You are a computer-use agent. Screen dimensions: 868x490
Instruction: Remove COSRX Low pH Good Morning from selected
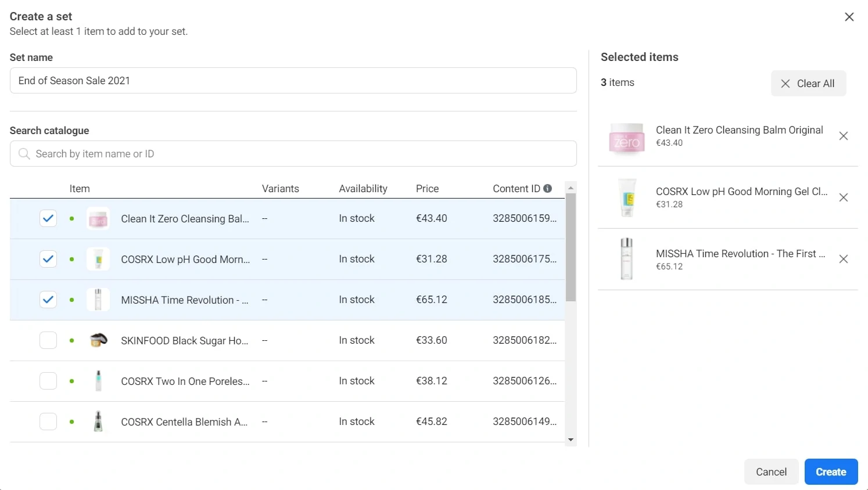(844, 197)
